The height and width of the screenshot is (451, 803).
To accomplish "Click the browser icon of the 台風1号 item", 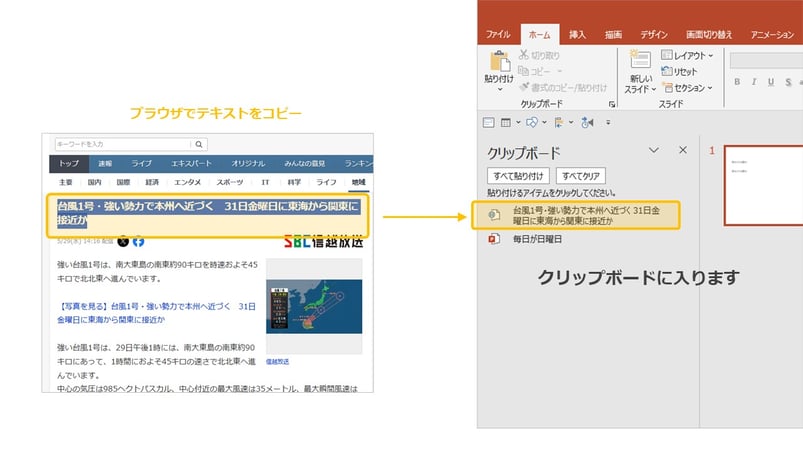I will coord(494,215).
